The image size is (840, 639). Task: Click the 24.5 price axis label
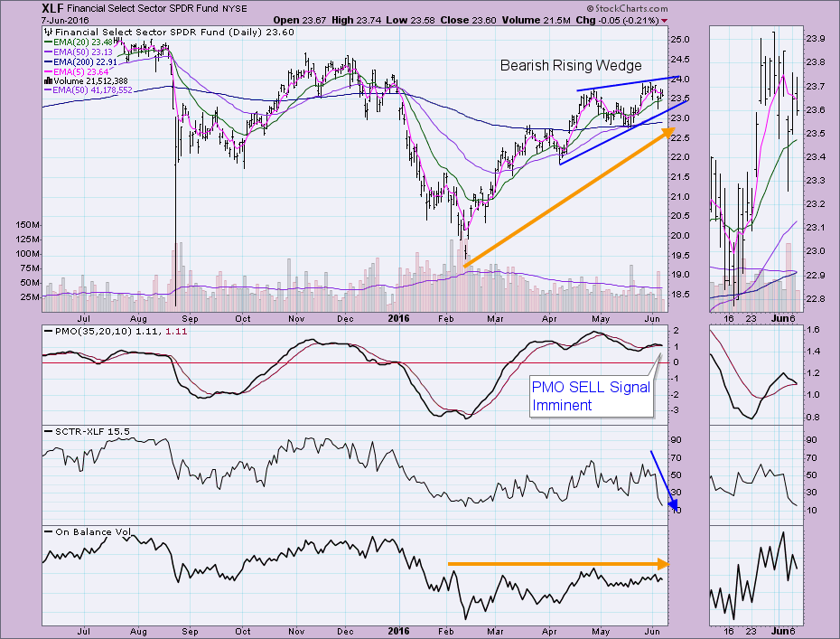[680, 59]
